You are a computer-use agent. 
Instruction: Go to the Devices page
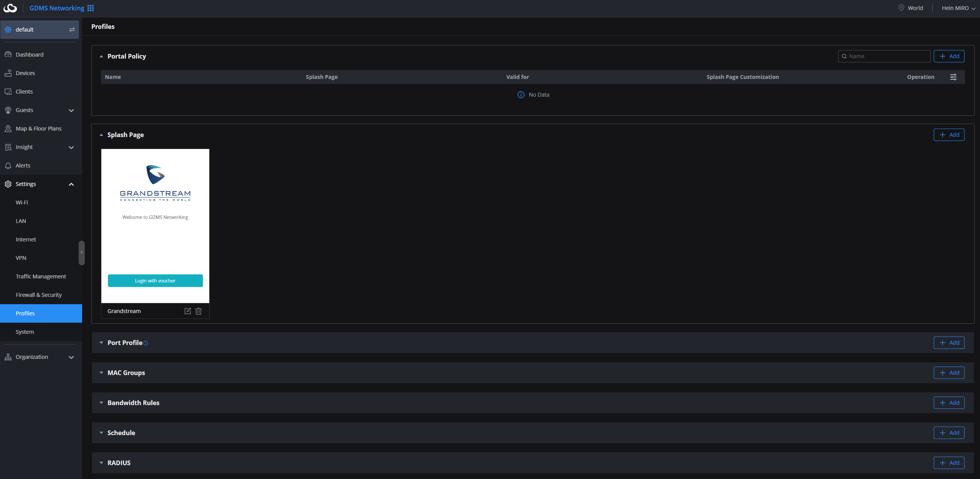click(x=25, y=73)
